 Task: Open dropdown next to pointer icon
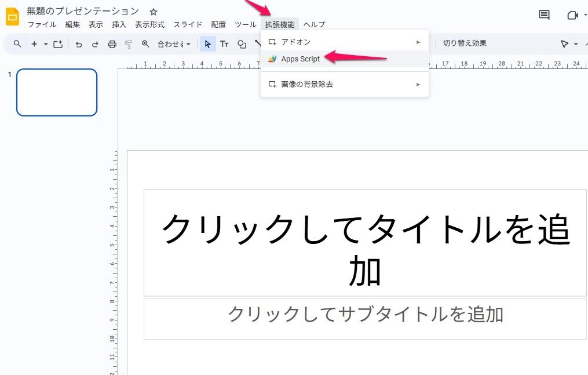[576, 44]
